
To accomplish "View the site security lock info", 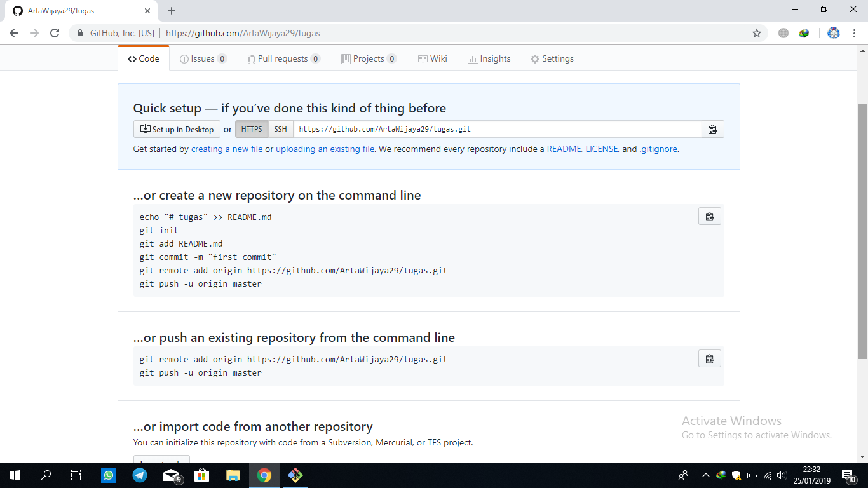I will 80,33.
